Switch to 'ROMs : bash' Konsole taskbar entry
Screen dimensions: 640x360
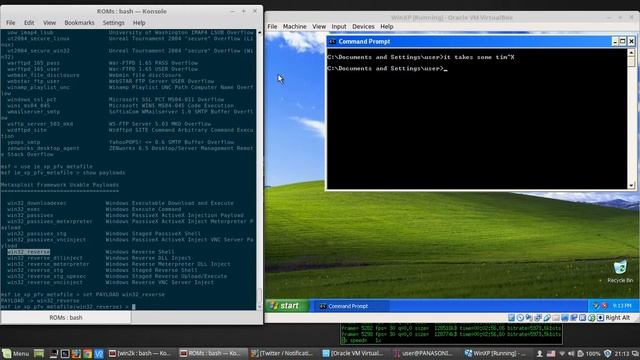click(211, 353)
